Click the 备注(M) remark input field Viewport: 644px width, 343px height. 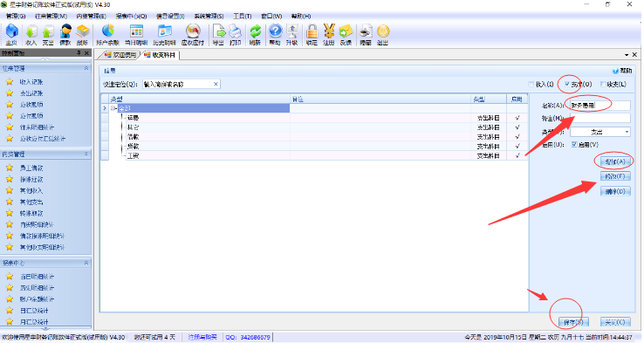click(600, 119)
